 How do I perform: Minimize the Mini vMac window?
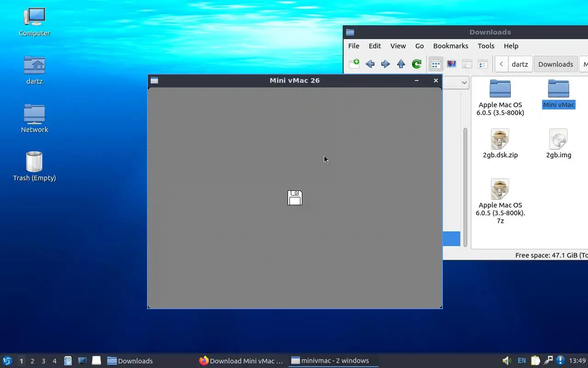[417, 80]
